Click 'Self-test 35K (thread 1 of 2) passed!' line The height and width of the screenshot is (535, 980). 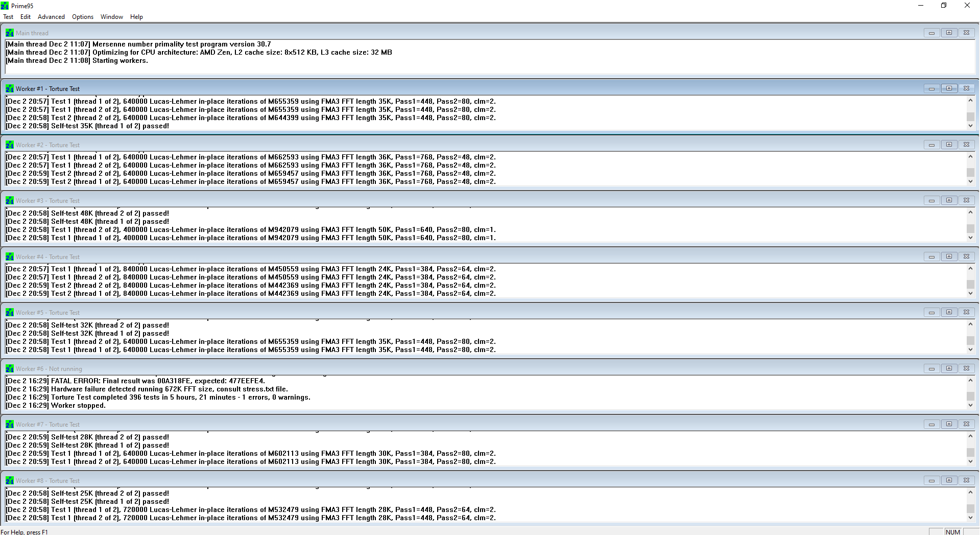tap(87, 126)
